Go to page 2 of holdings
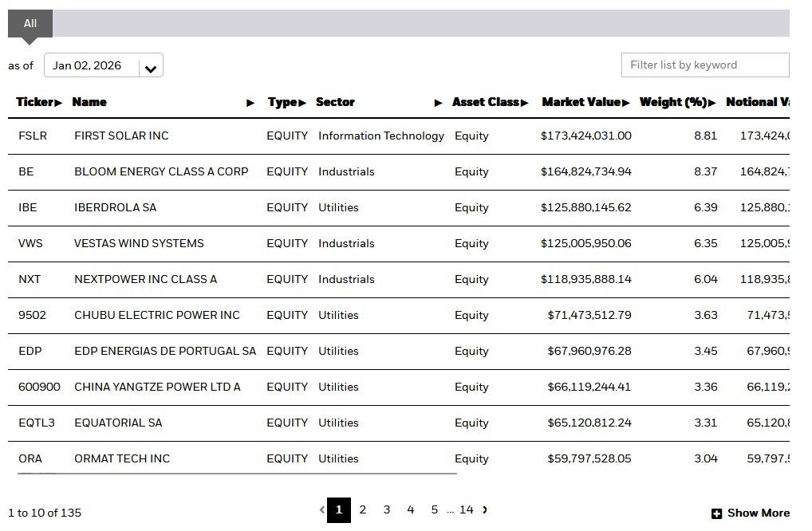 tap(363, 509)
